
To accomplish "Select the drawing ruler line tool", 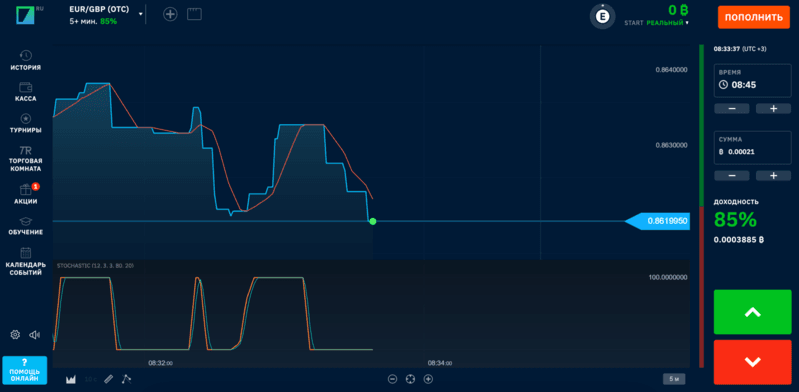I will click(108, 379).
